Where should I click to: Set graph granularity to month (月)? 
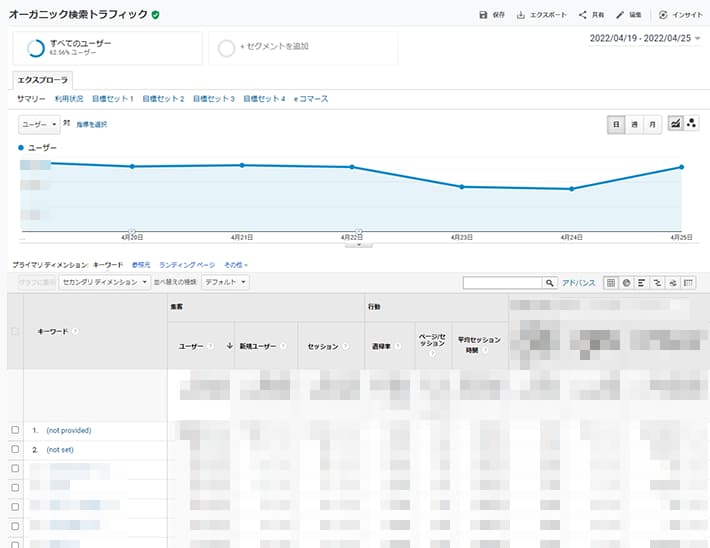tap(652, 125)
